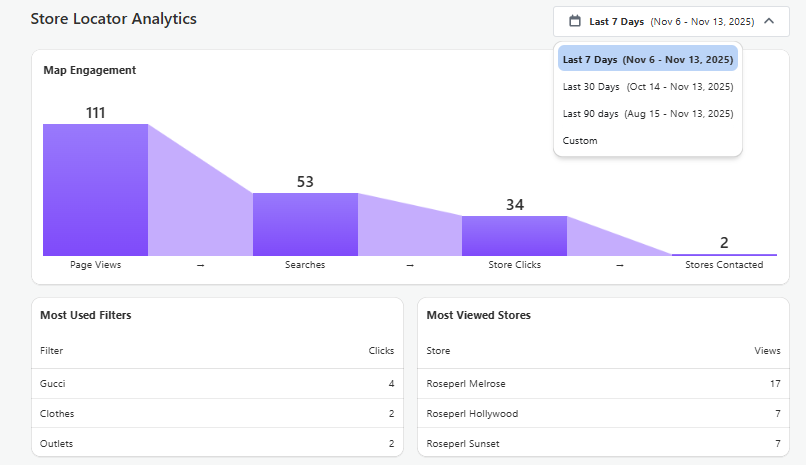Click the calendar icon in date selector
Screen dimensions: 806x465
tap(575, 21)
